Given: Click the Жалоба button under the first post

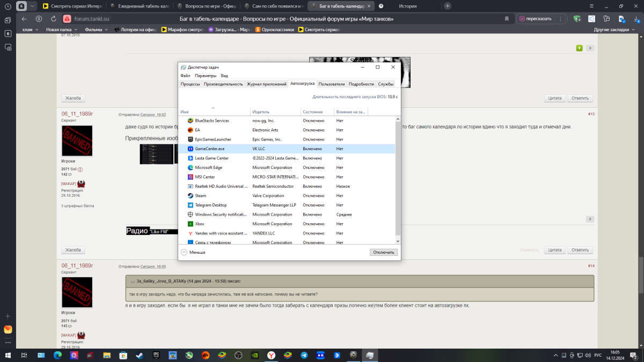Looking at the screenshot, I should point(73,99).
